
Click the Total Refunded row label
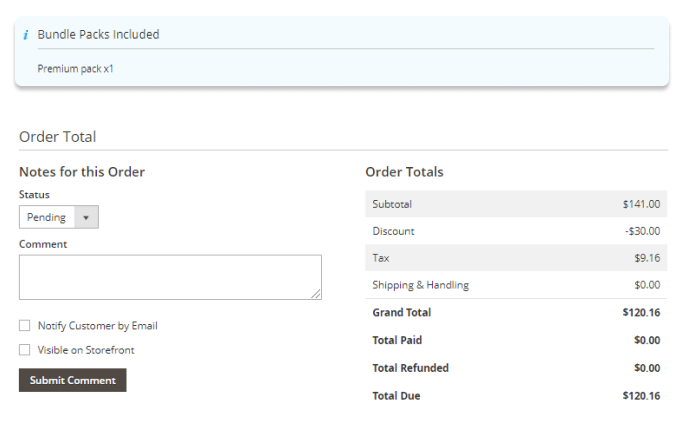point(410,368)
